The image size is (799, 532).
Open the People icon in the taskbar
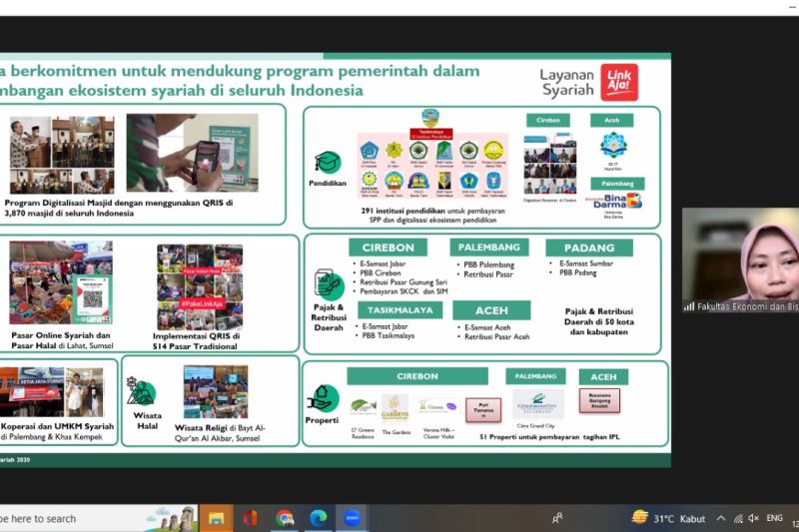tap(557, 518)
